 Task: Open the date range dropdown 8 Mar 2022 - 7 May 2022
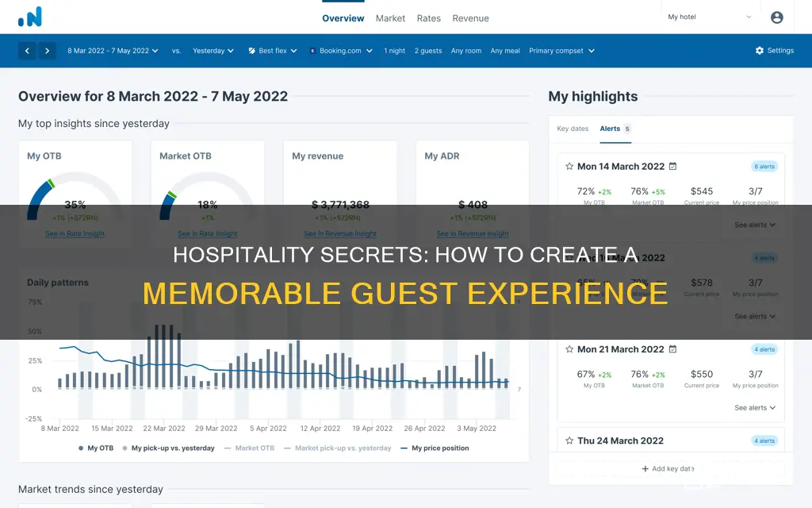(113, 51)
